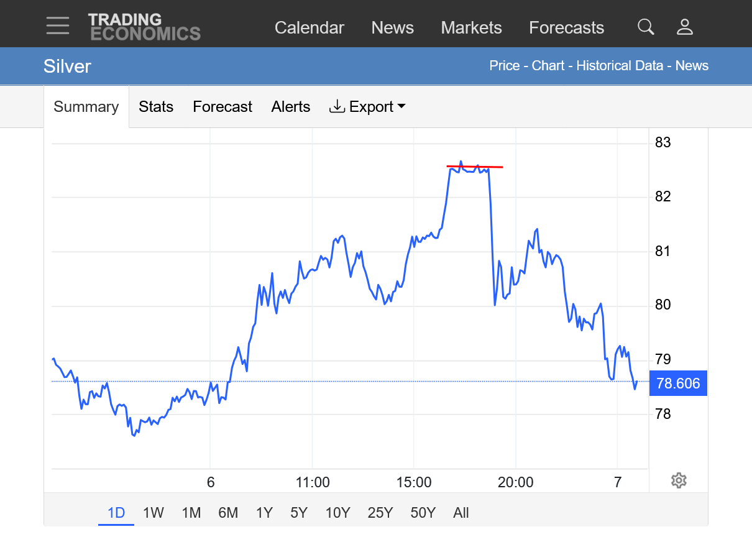Switch chart to 1Y range
This screenshot has height=560, width=752.
[x=264, y=513]
